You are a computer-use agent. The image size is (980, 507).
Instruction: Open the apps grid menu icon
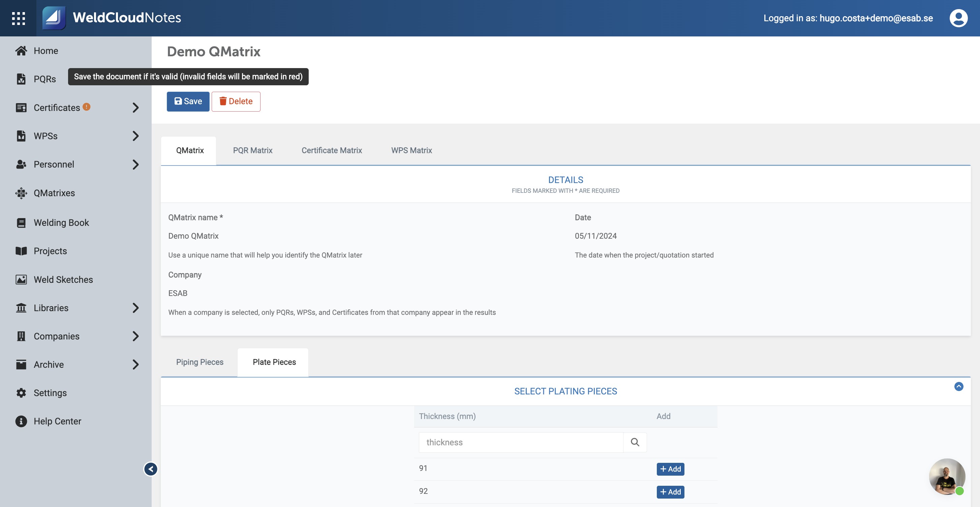18,18
